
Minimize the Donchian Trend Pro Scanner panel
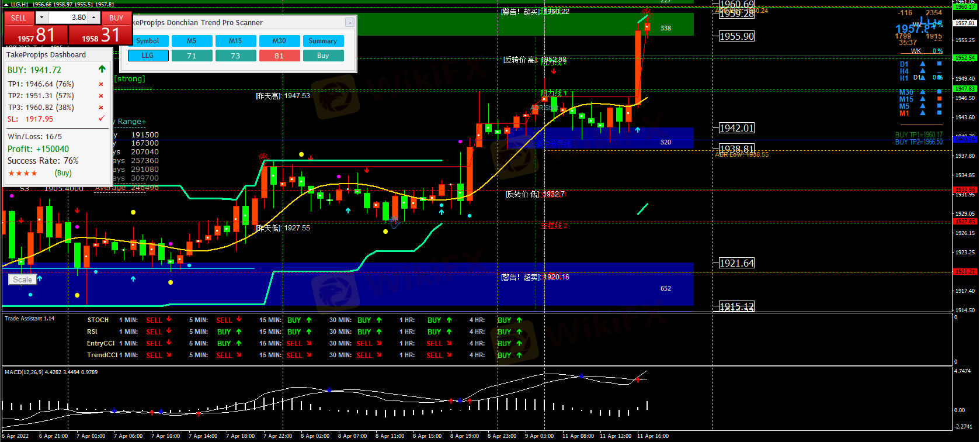349,23
